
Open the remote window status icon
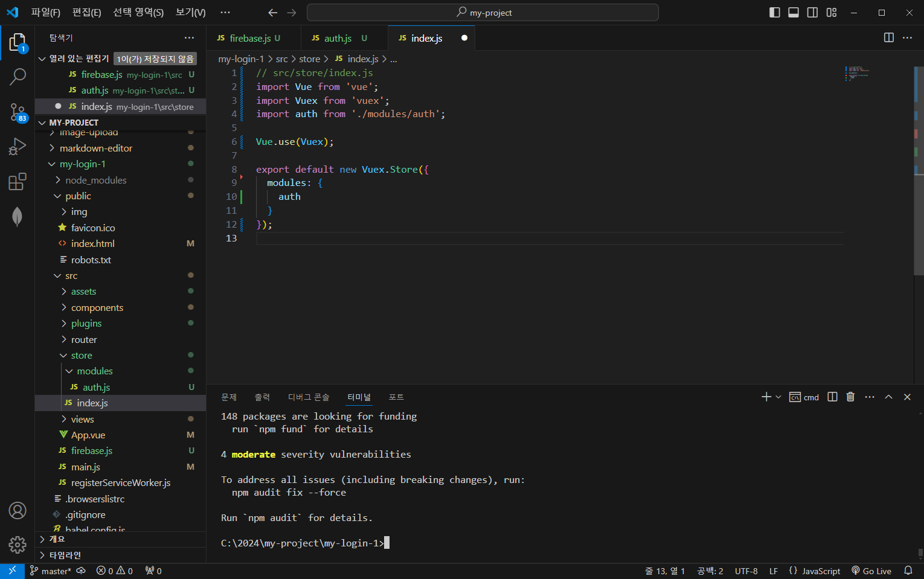pos(12,571)
